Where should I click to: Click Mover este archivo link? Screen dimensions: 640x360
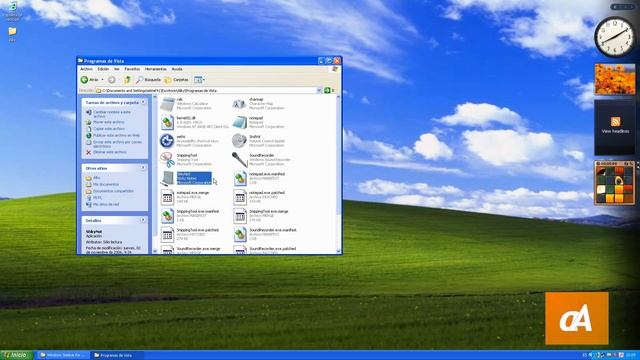tap(109, 122)
